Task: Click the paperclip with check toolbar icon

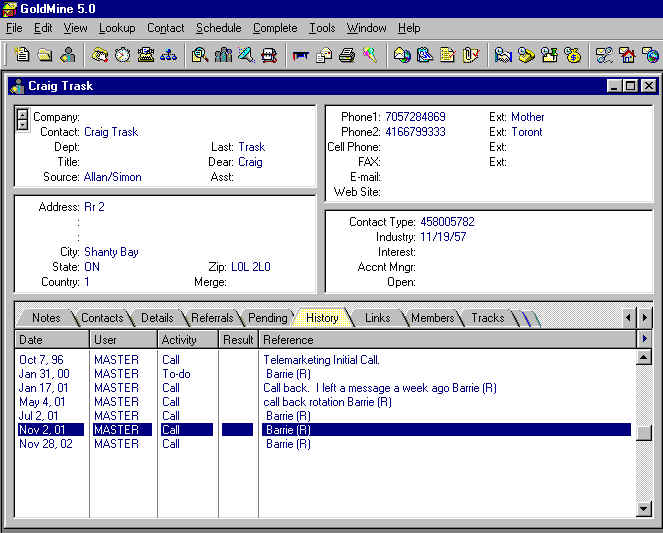Action: [470, 55]
